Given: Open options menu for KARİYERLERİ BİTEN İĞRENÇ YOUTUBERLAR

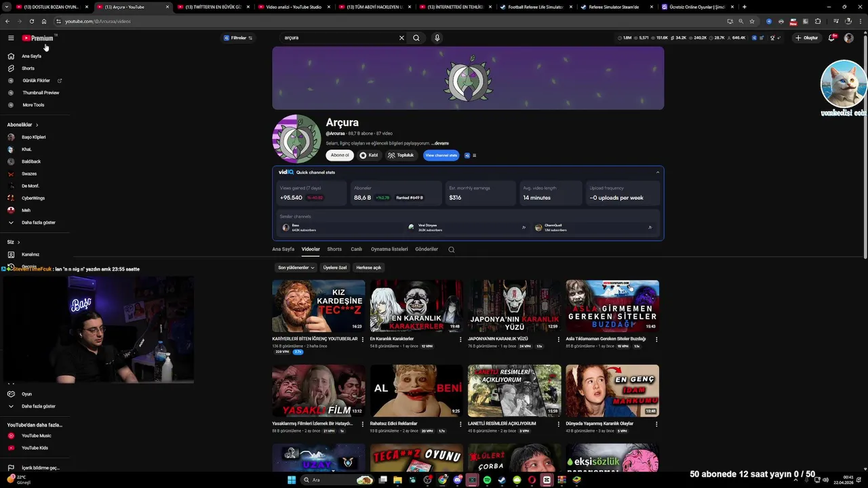Looking at the screenshot, I should pyautogui.click(x=362, y=339).
